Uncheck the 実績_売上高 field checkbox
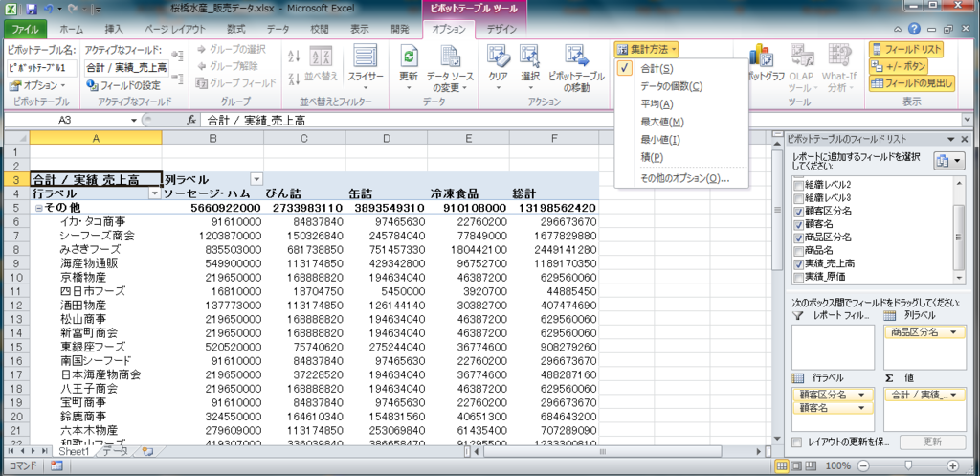The width and height of the screenshot is (980, 476). 799,264
